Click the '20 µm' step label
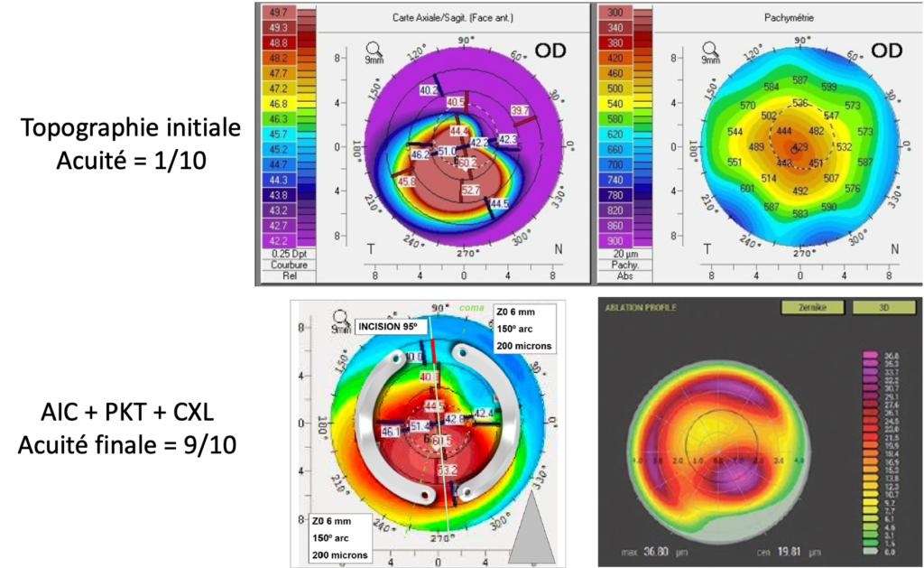The image size is (924, 568). (624, 254)
